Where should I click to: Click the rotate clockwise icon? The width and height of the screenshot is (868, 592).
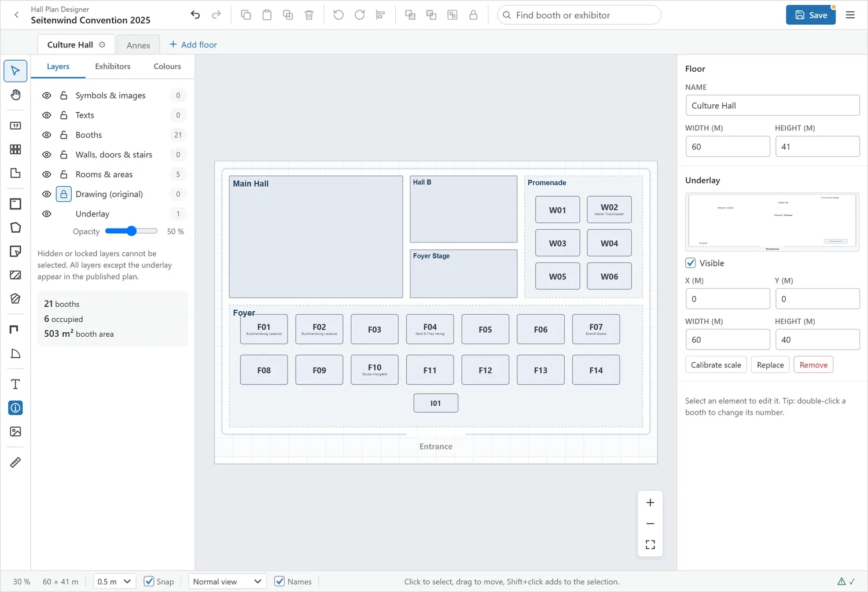click(359, 15)
